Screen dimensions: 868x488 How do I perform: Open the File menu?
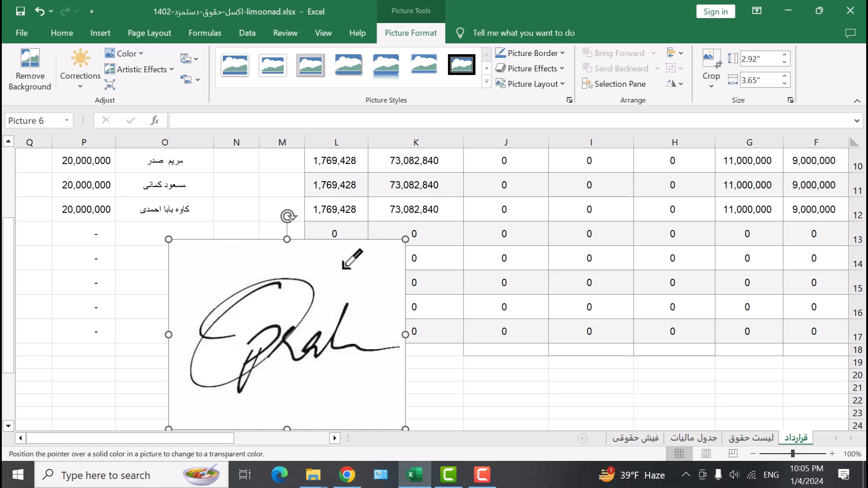(x=22, y=33)
